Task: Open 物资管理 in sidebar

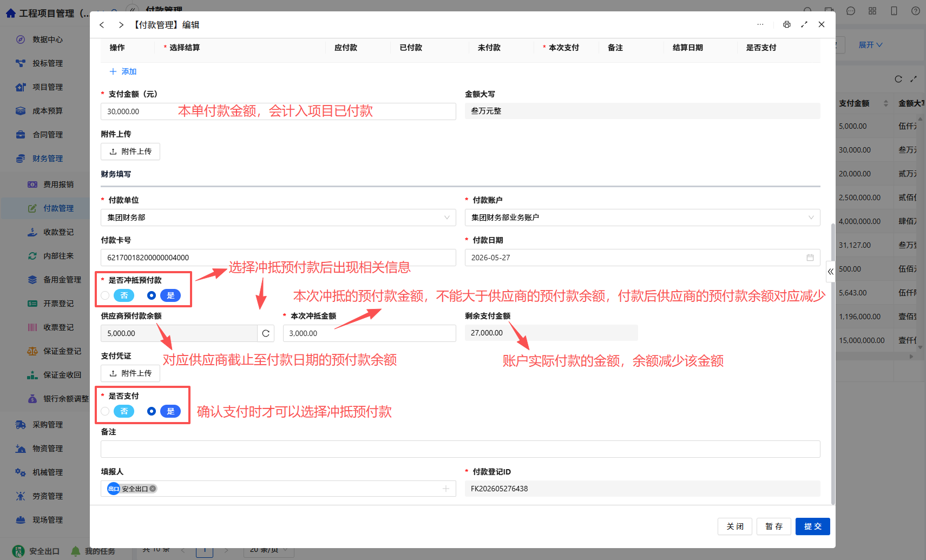Action: point(48,449)
